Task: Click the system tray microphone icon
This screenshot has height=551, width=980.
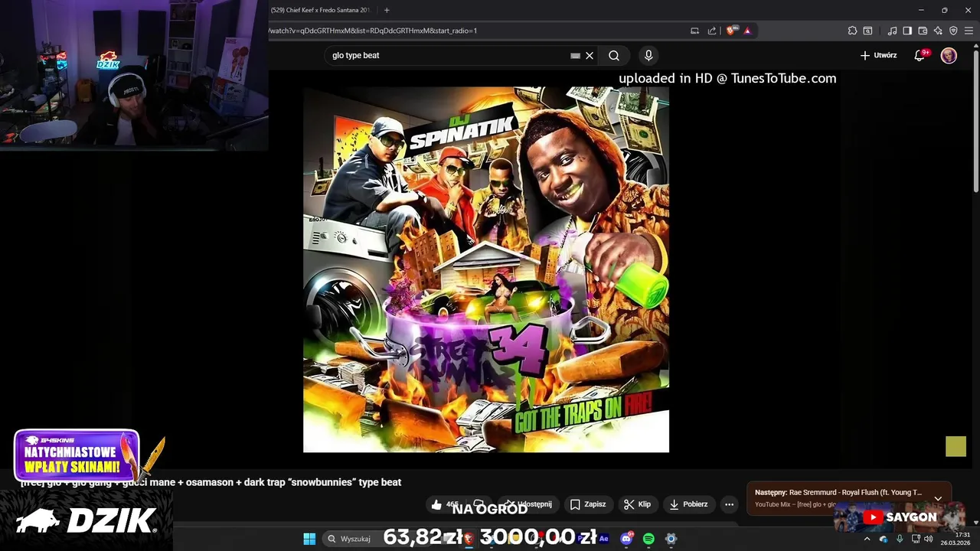Action: click(900, 539)
